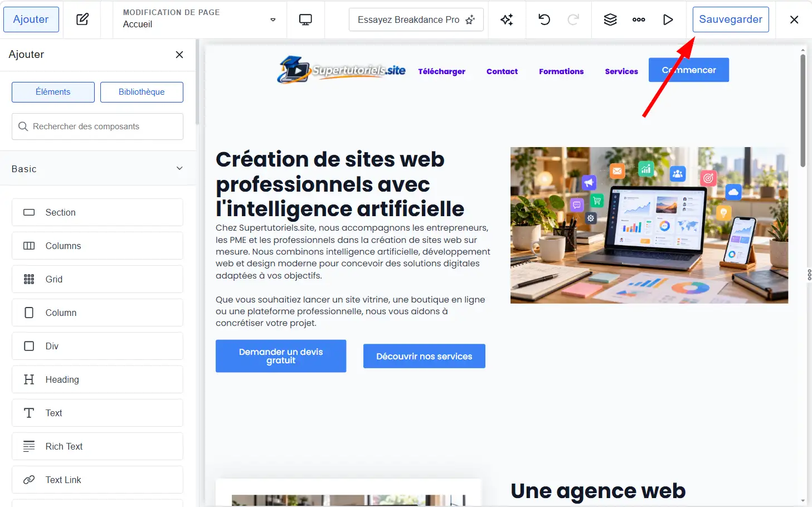Click the Découvrir nos services button
This screenshot has width=812, height=507.
coord(424,356)
